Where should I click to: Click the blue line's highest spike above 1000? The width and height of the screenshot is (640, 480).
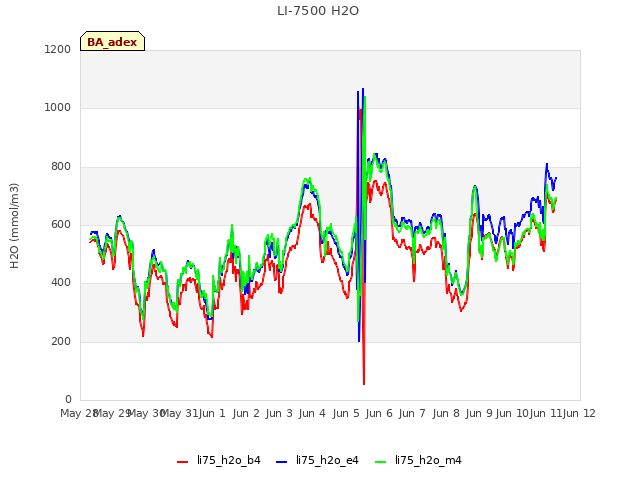tap(363, 89)
